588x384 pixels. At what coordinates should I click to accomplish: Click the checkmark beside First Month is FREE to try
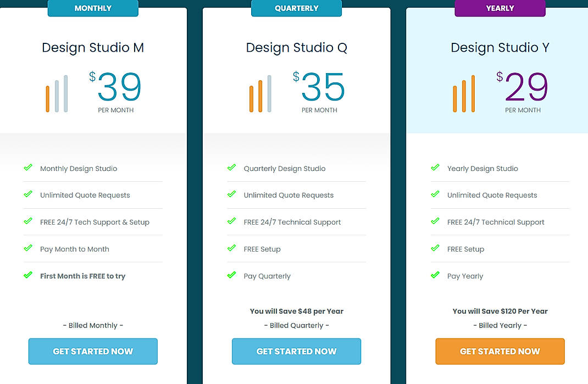[28, 276]
